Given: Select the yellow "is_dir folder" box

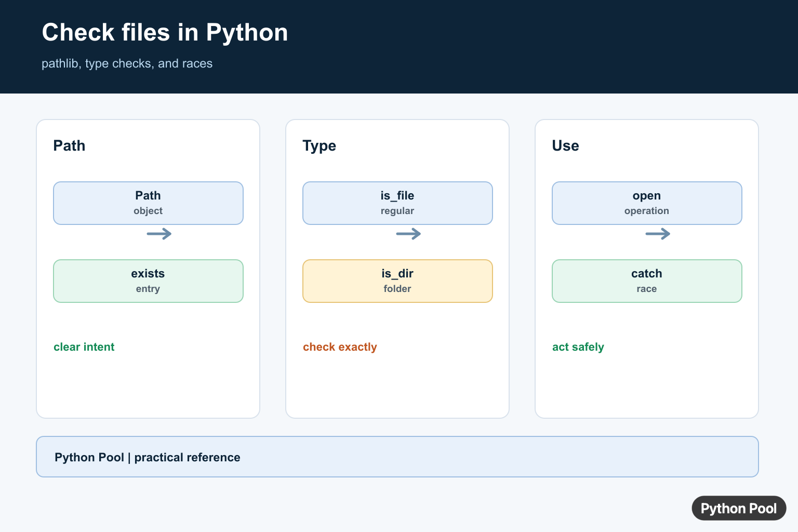Looking at the screenshot, I should pyautogui.click(x=397, y=281).
